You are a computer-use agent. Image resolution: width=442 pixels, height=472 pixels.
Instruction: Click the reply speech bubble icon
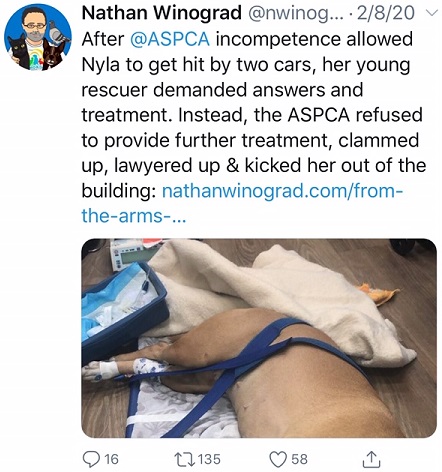(x=91, y=459)
